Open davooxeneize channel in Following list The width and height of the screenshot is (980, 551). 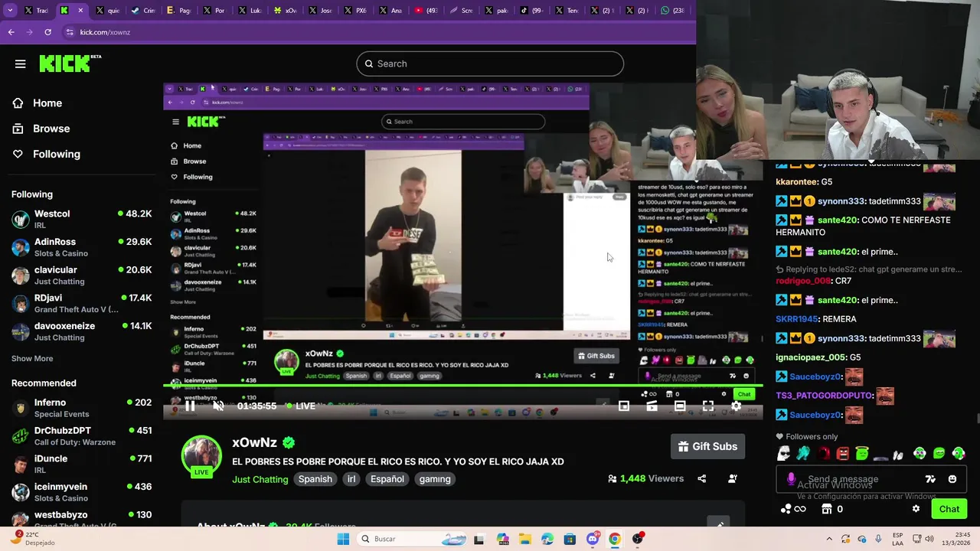[81, 331]
